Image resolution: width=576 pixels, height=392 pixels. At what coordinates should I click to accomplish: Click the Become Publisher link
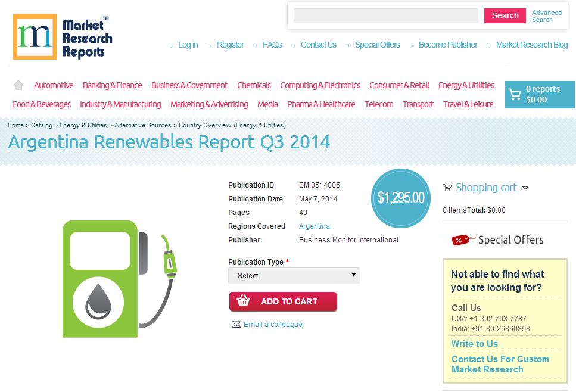pyautogui.click(x=448, y=45)
